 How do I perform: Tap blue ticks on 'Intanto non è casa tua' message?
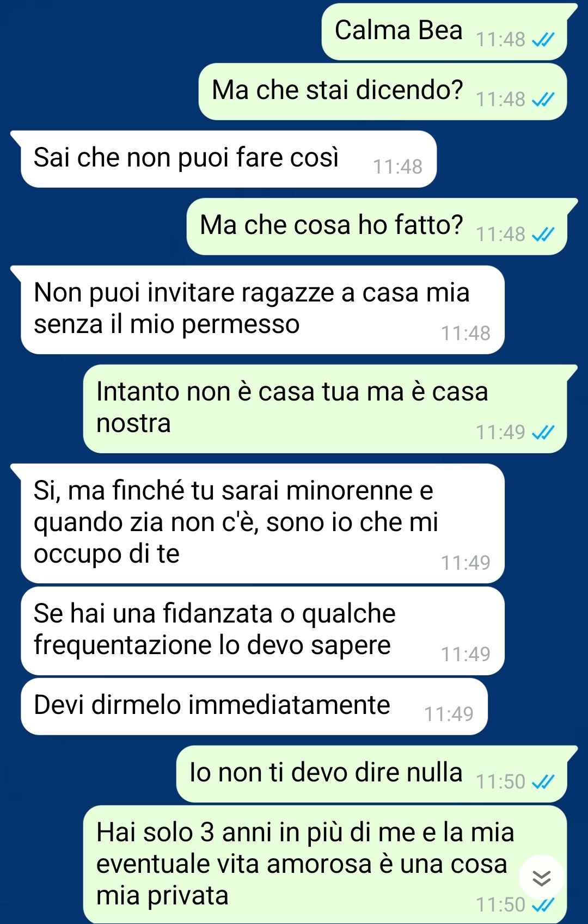[x=543, y=433]
